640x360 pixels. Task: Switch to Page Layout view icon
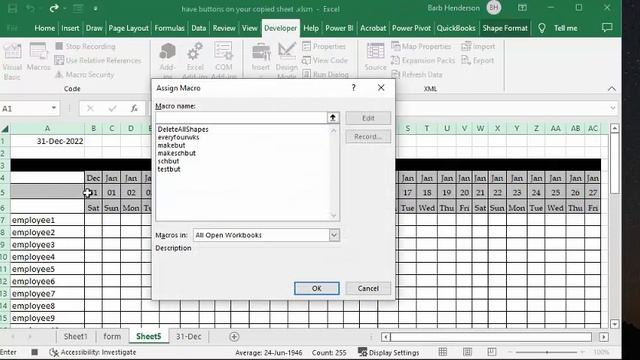tap(467, 352)
